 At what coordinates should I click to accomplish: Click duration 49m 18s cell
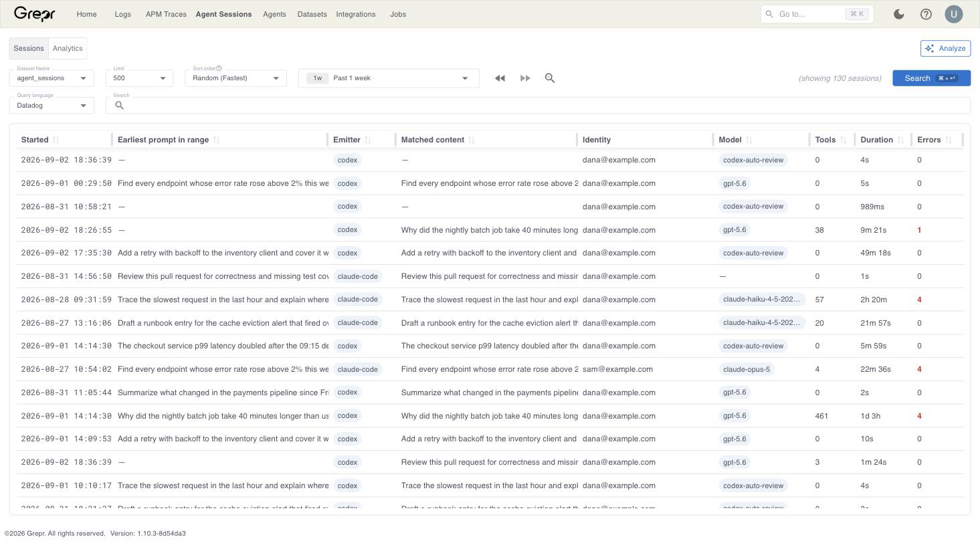(x=876, y=253)
